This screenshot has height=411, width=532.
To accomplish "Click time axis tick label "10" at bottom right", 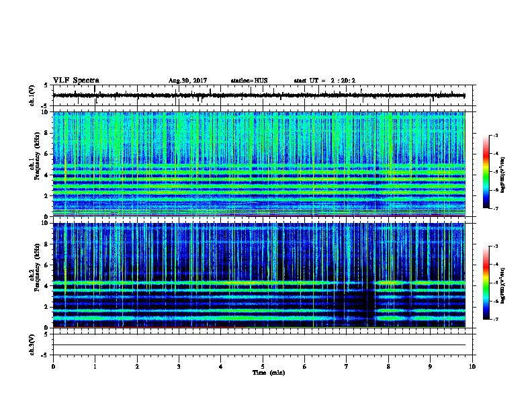I will click(x=472, y=367).
